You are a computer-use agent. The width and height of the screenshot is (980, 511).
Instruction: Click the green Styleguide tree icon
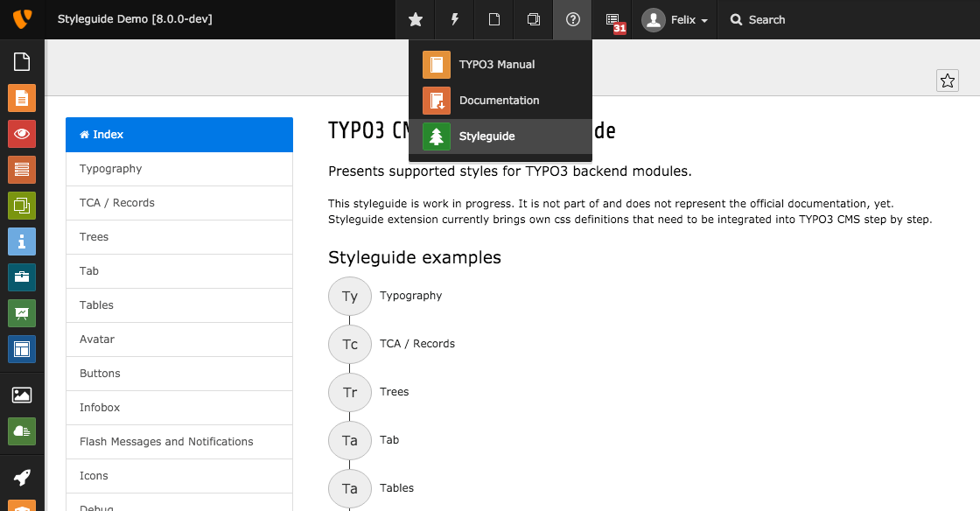(x=437, y=136)
